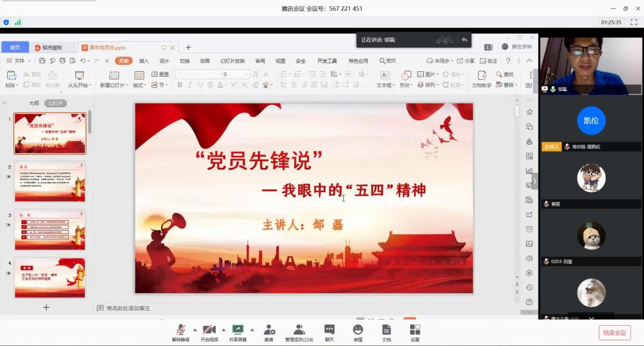Switch to the 插入 ribbon tab
This screenshot has height=346, width=644.
pyautogui.click(x=144, y=61)
